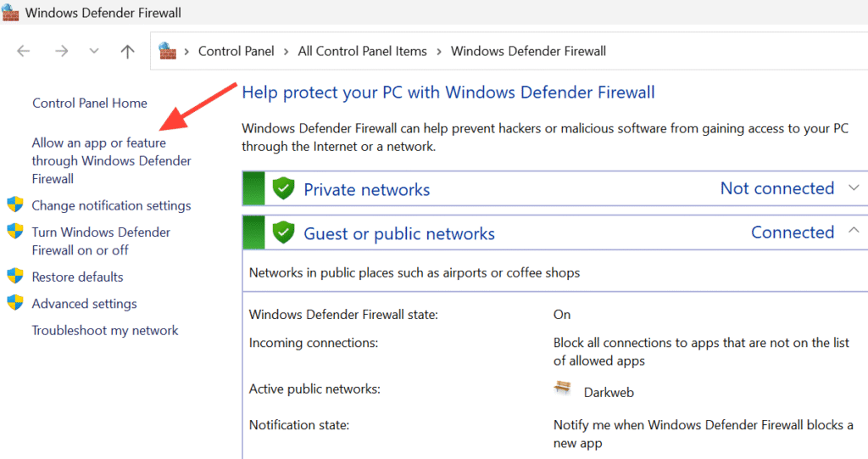868x459 pixels.
Task: Click the shield icon next to Restore defaults
Action: pyautogui.click(x=14, y=277)
